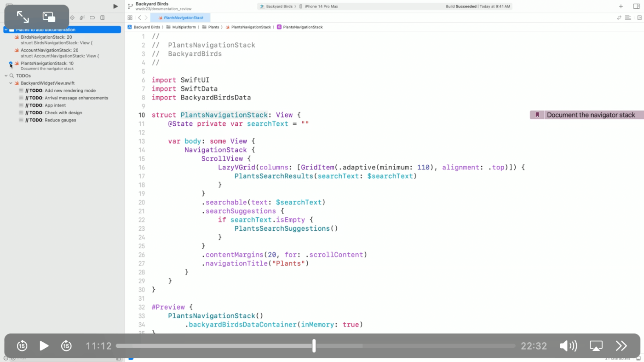The image size is (644, 362).
Task: Open the breakpoint navigator tag icon
Action: [x=92, y=18]
